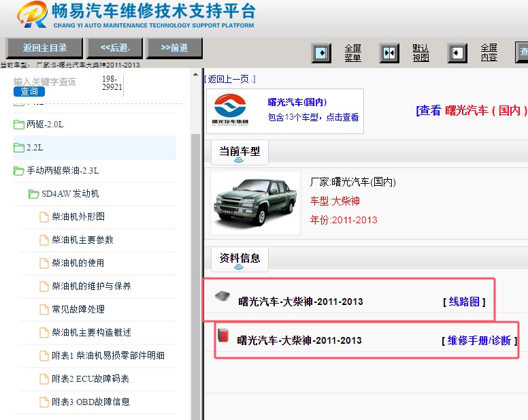
Task: Click 包含13个车型，点击查看 text link
Action: coord(313,117)
